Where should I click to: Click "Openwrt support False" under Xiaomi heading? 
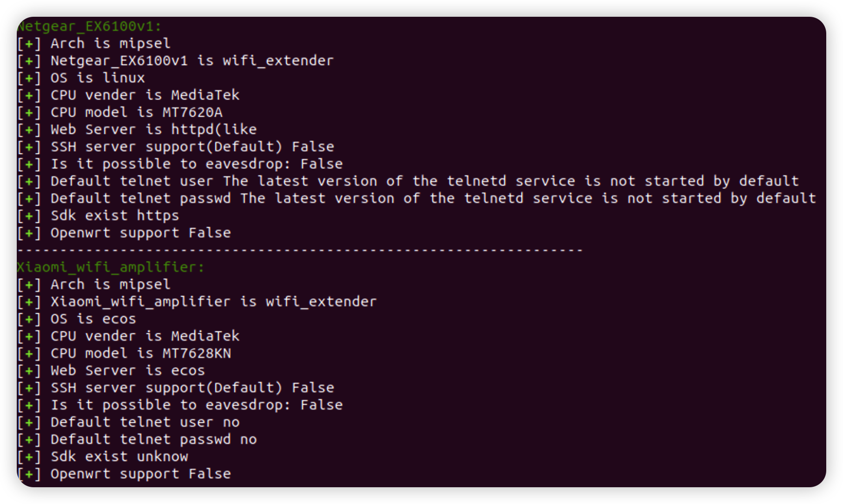(141, 474)
